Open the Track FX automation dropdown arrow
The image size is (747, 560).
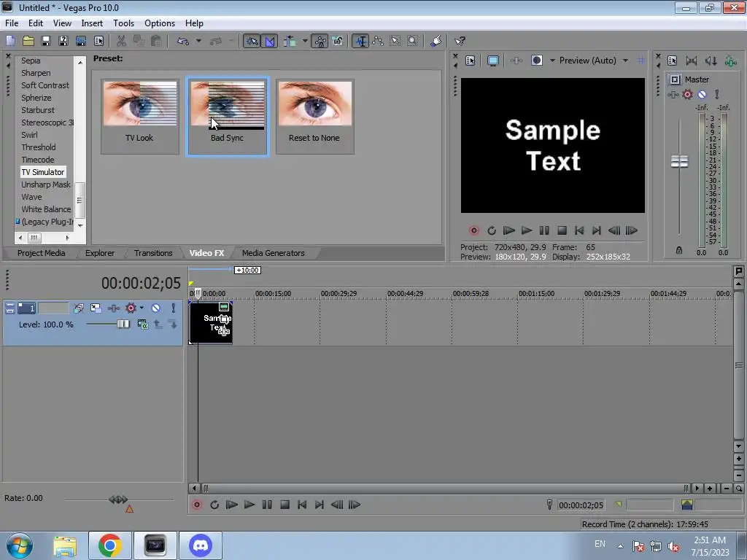142,308
